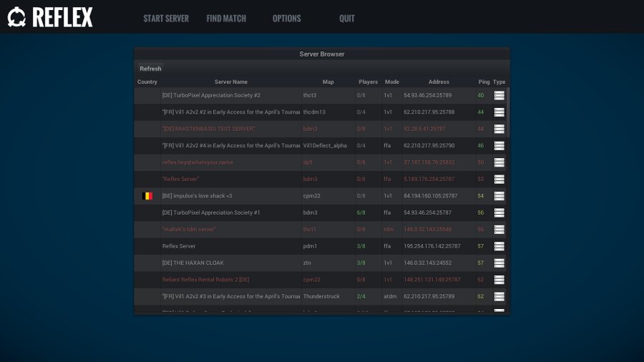Select "maltek's tdm server" row

point(321,230)
